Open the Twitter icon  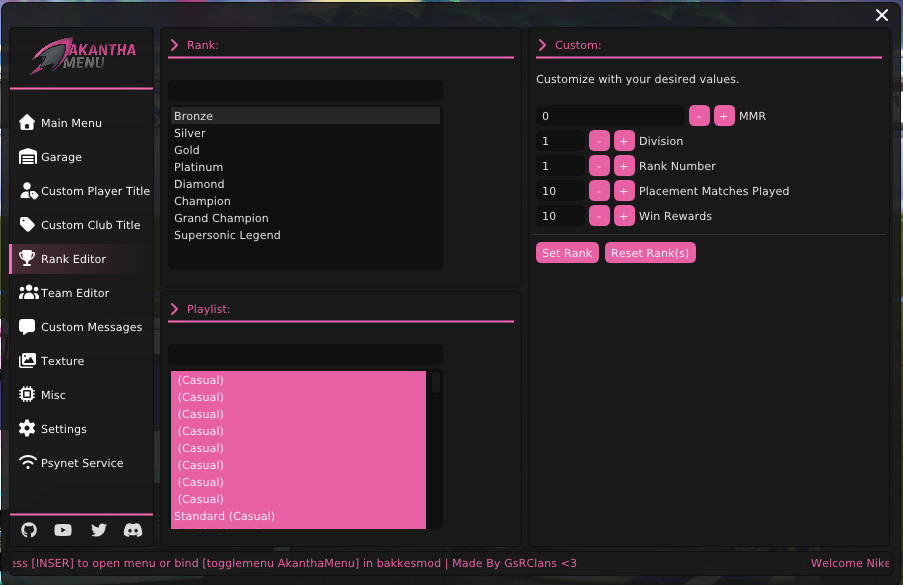[x=98, y=530]
